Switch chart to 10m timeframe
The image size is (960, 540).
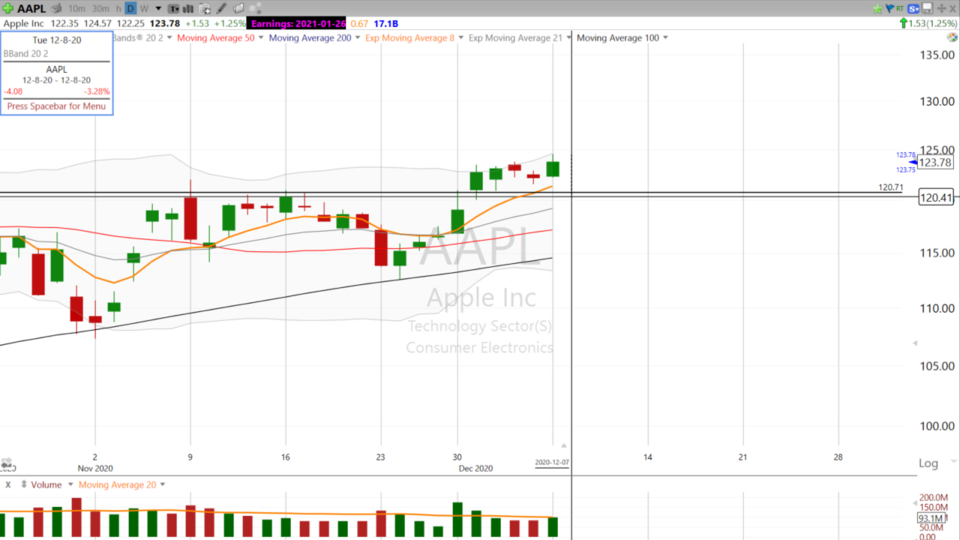pos(77,9)
